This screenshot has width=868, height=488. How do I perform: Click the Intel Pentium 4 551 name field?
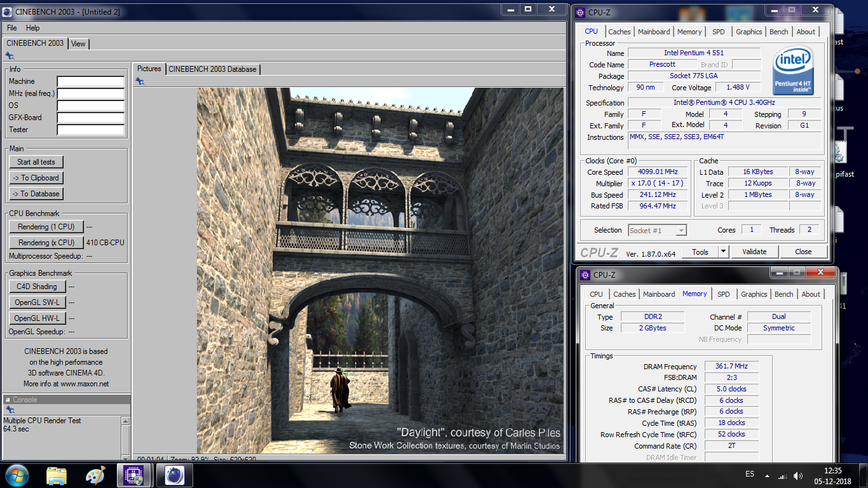tap(694, 53)
